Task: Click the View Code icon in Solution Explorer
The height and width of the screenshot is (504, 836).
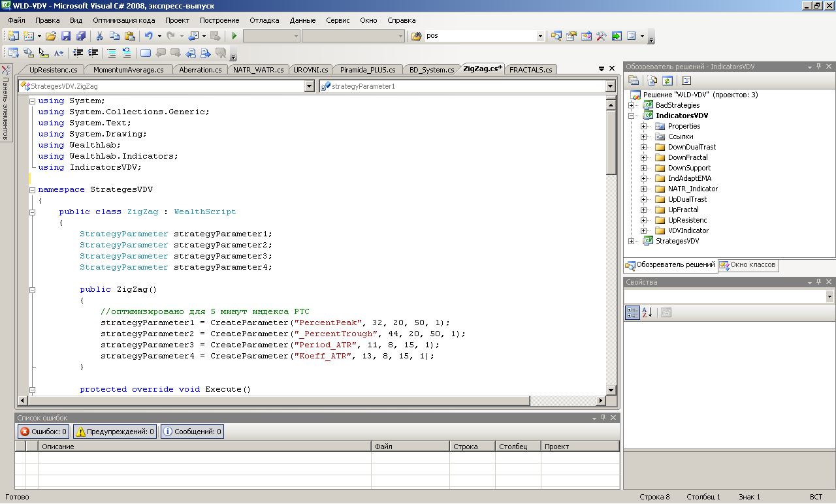Action: pos(686,80)
